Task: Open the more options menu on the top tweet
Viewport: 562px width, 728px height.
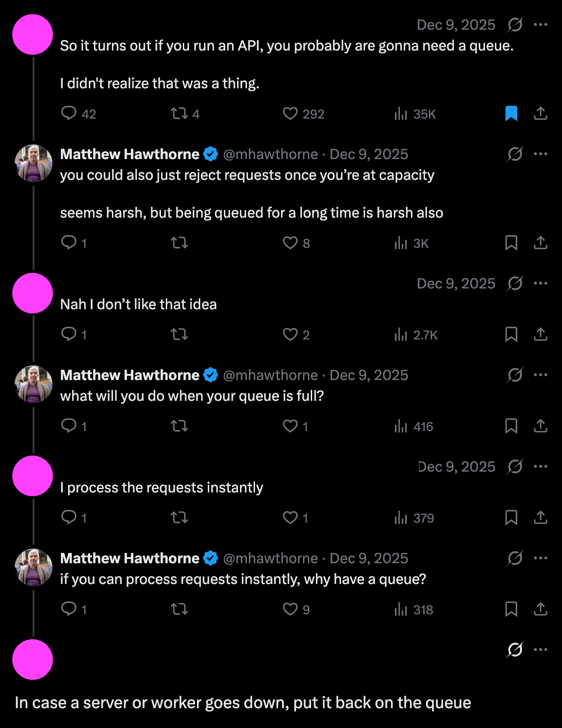Action: click(x=541, y=24)
